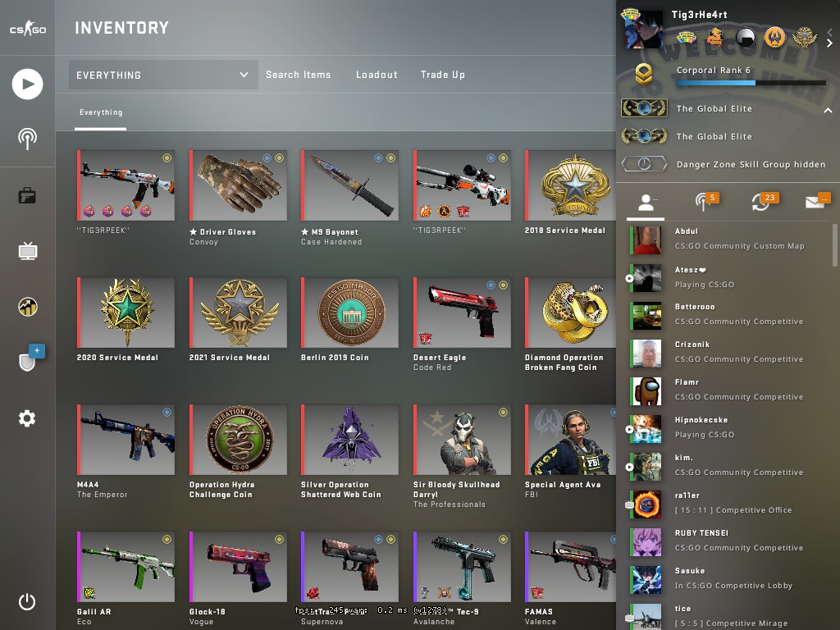Open friend Abdul in the friends list
The width and height of the screenshot is (840, 630).
click(x=728, y=239)
